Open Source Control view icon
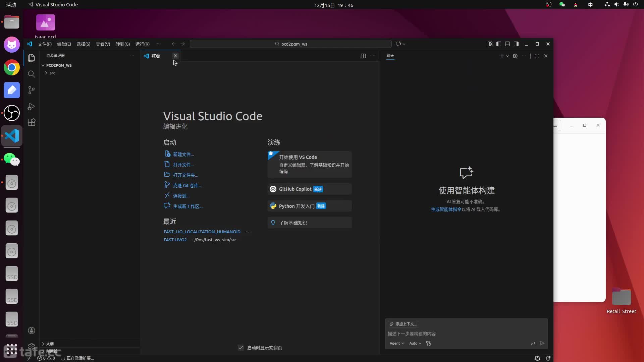 pyautogui.click(x=31, y=90)
